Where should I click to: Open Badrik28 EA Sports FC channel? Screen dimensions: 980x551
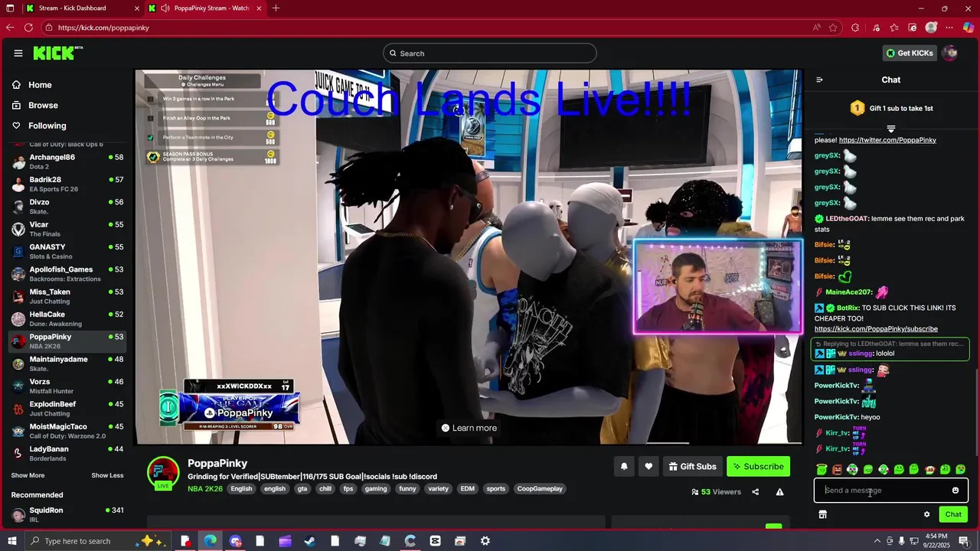point(67,184)
